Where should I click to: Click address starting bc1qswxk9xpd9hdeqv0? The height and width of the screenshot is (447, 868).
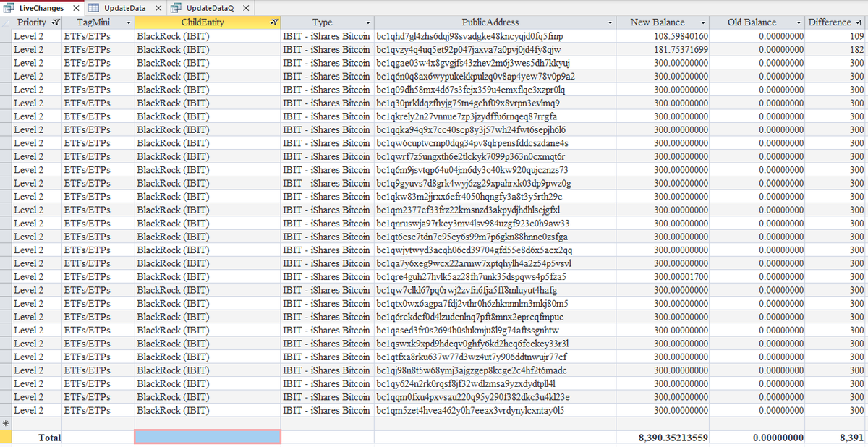pos(473,344)
